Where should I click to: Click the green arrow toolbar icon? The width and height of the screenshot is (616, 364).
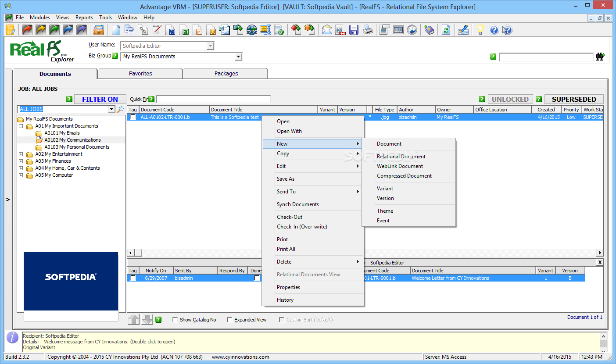point(54,30)
